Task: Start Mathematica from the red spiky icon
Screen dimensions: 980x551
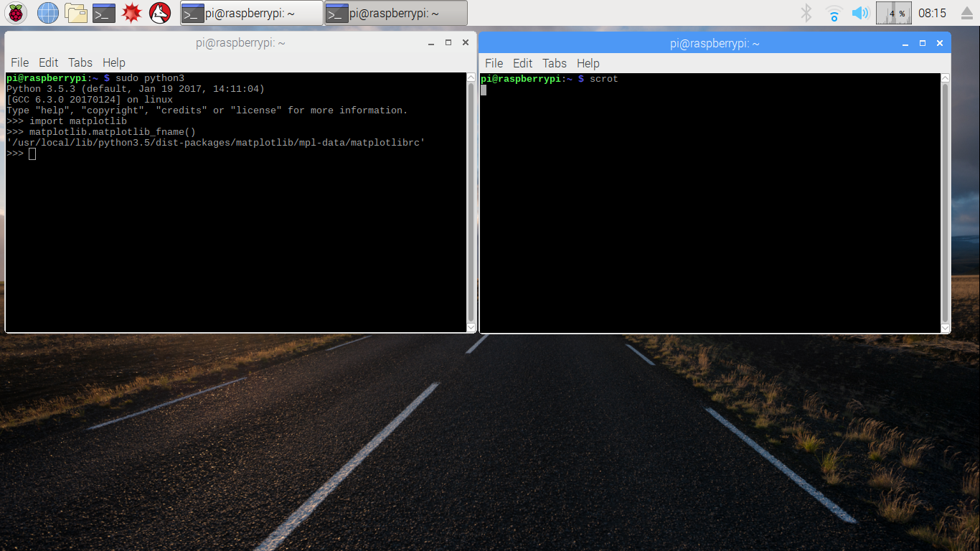Action: coord(132,13)
